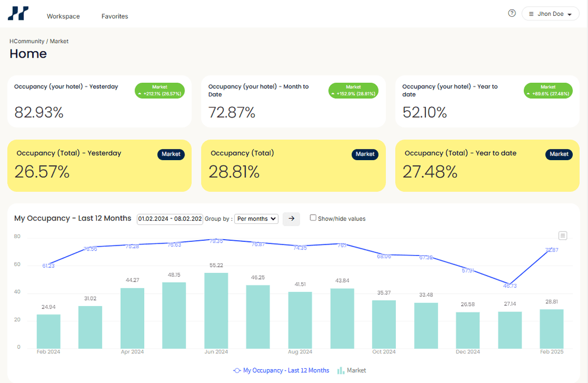588x383 pixels.
Task: Click the HCommunity / Market breadcrumb link
Action: (39, 41)
